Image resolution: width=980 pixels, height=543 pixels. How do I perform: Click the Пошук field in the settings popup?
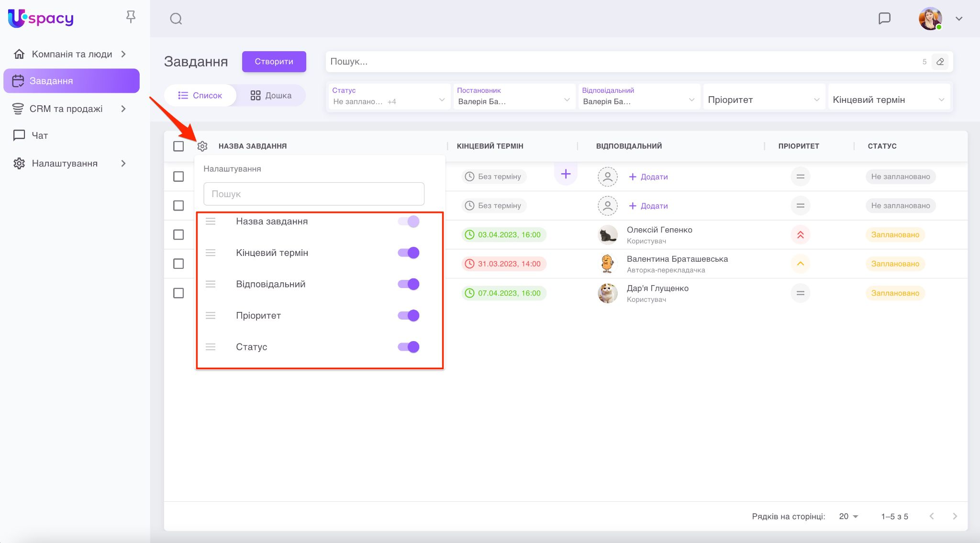point(313,194)
